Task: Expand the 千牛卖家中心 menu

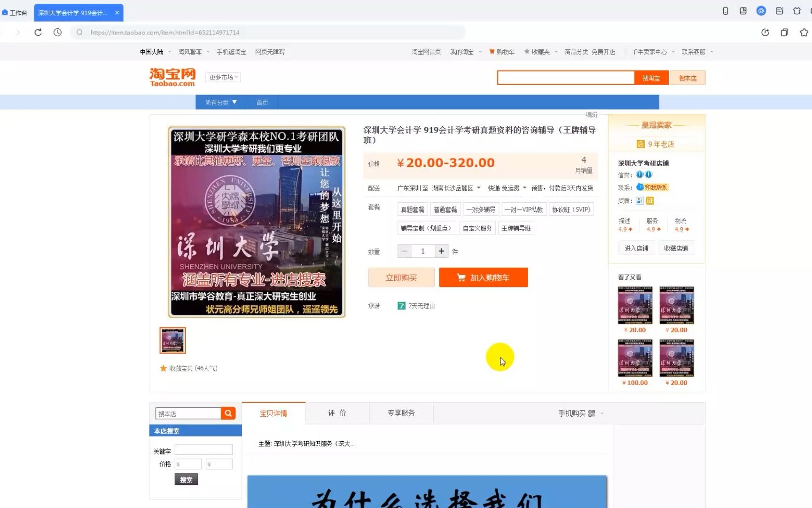Action: point(653,52)
